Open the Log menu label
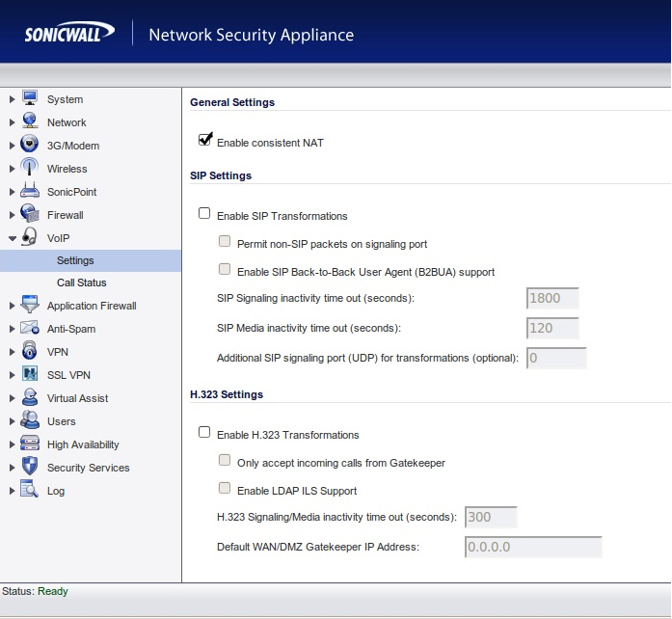 click(x=56, y=492)
